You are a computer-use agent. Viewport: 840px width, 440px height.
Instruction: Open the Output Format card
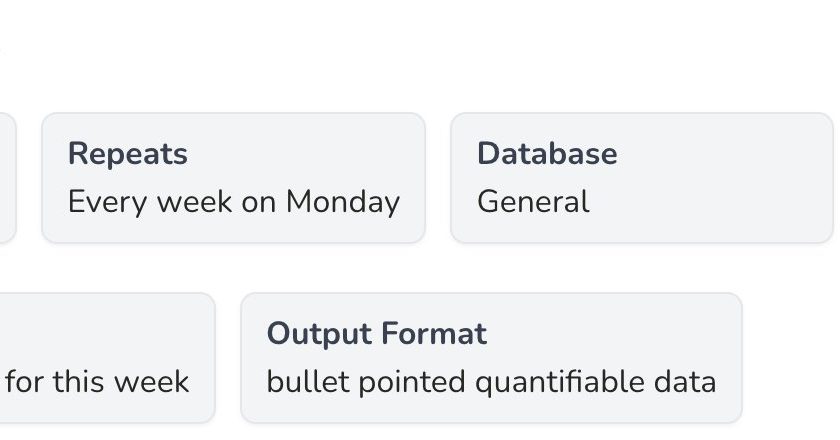491,357
